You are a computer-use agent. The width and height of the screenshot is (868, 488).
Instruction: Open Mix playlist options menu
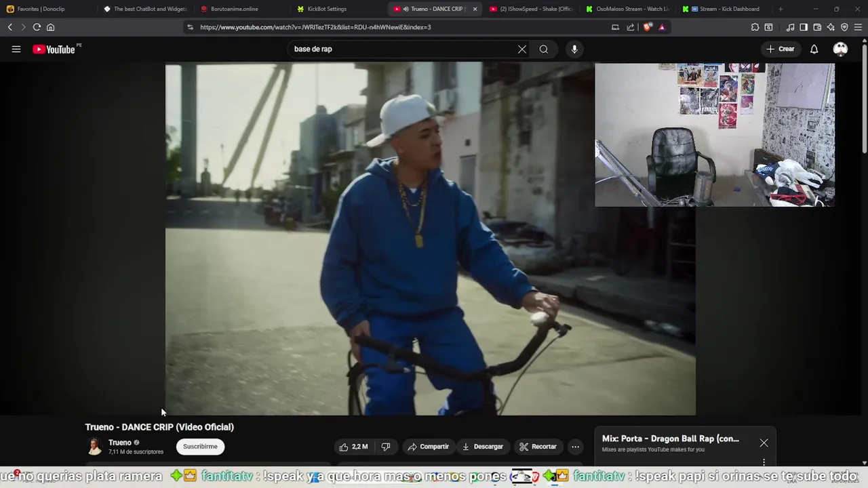(764, 462)
